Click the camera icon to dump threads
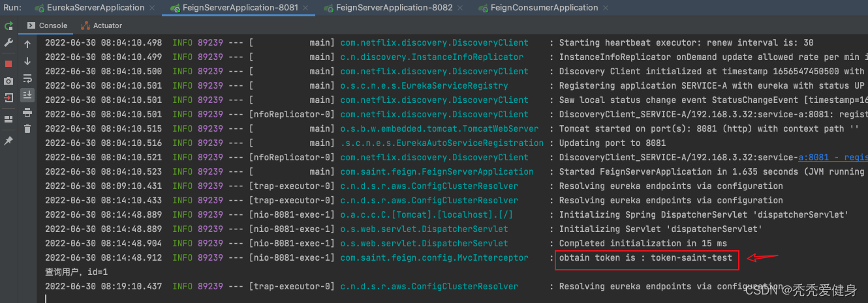The height and width of the screenshot is (303, 868). tap(8, 81)
